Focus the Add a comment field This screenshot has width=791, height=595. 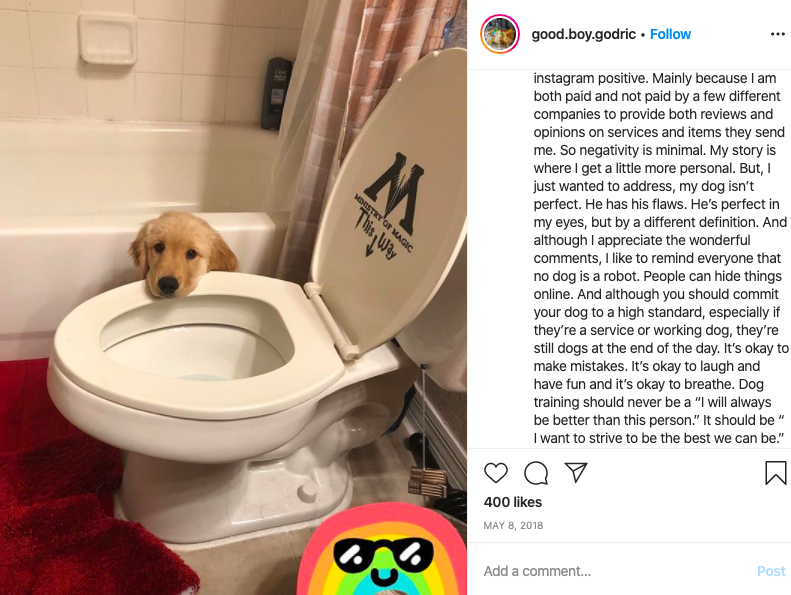tap(615, 571)
